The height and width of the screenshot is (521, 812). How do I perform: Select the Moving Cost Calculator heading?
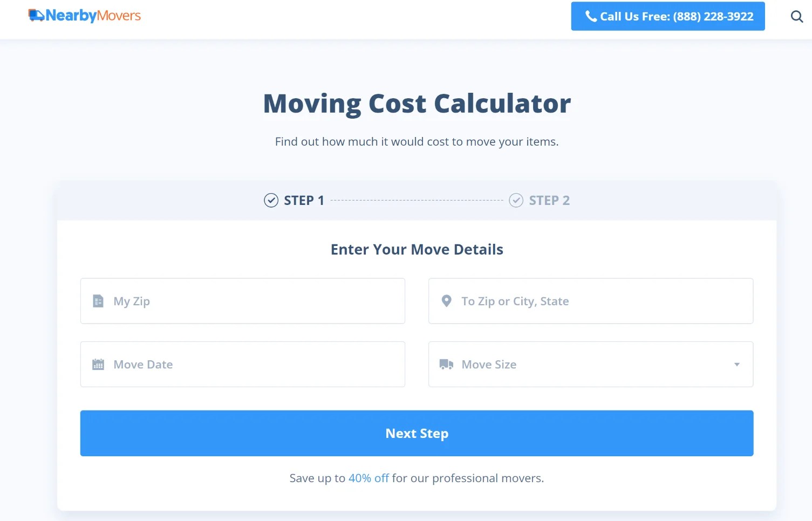point(417,103)
